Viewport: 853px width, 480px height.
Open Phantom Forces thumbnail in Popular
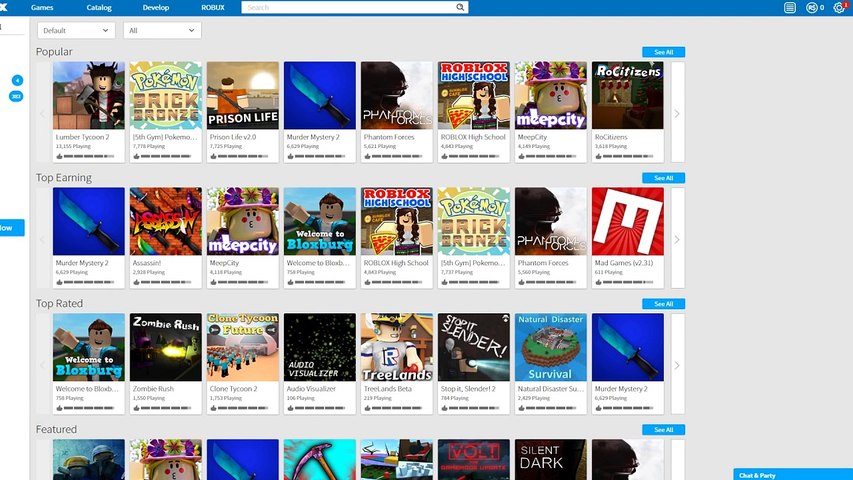pos(397,95)
